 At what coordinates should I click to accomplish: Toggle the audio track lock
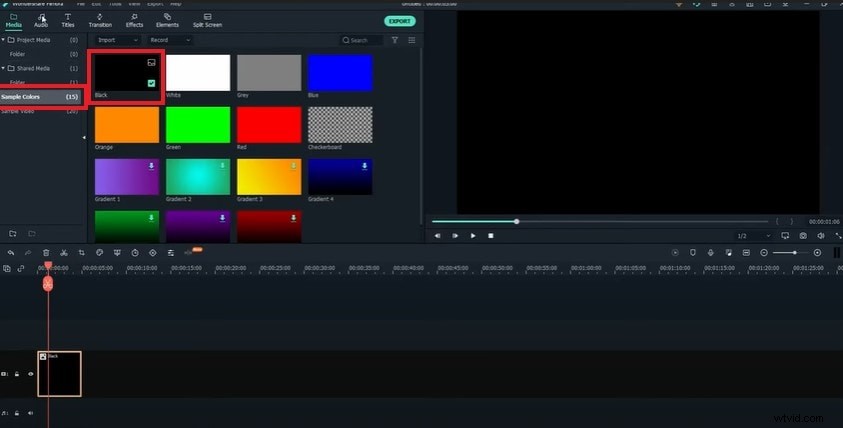[17, 413]
